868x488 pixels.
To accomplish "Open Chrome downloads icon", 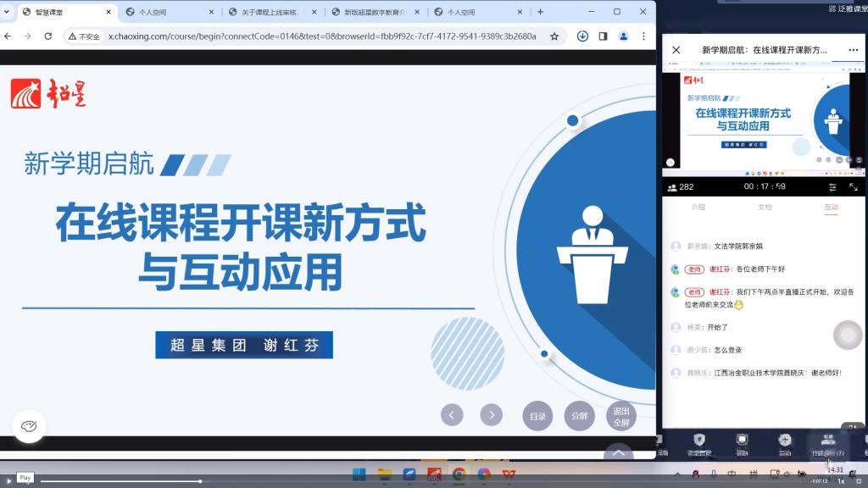I will pos(582,36).
